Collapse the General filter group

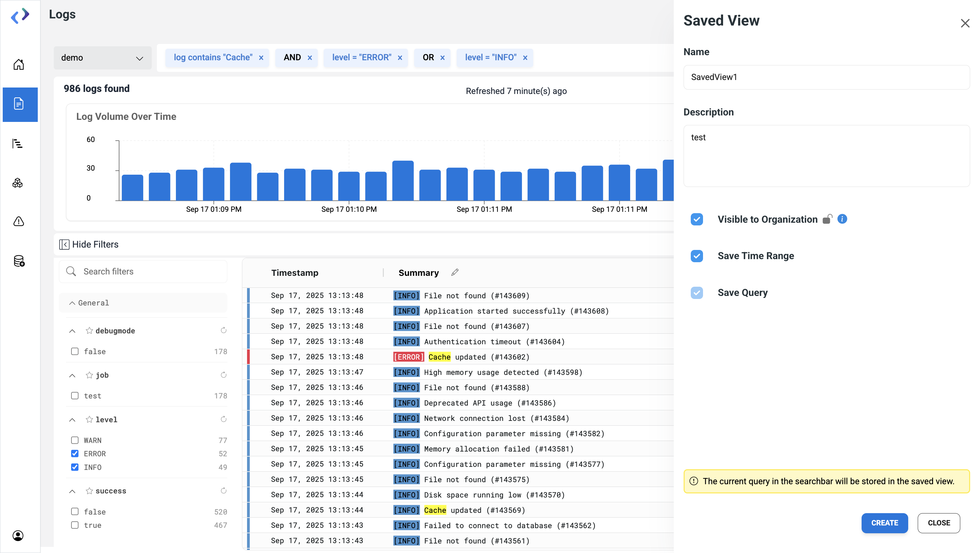[x=72, y=303]
